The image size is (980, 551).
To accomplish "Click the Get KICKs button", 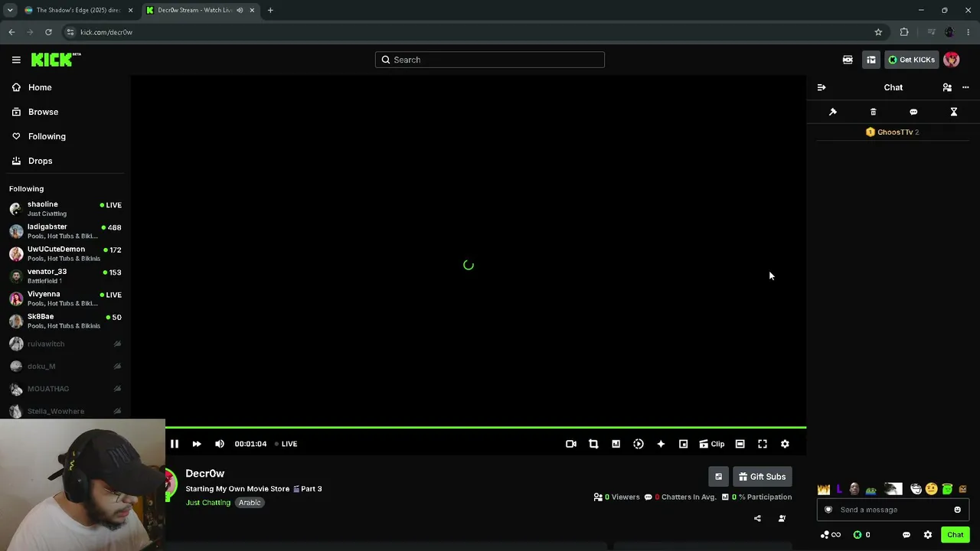I will coord(912,60).
